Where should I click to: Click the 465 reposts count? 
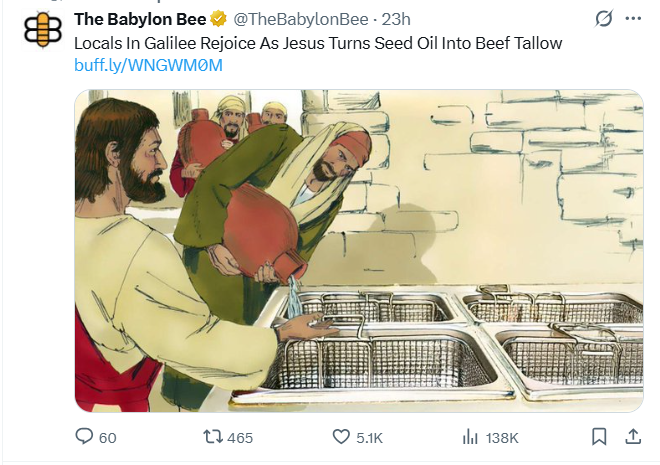click(240, 438)
